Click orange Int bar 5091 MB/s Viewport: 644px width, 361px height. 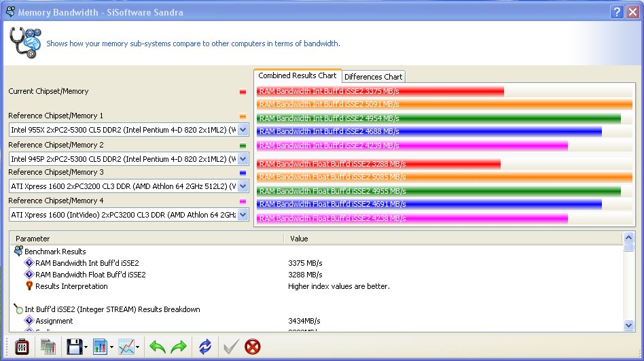coord(444,105)
